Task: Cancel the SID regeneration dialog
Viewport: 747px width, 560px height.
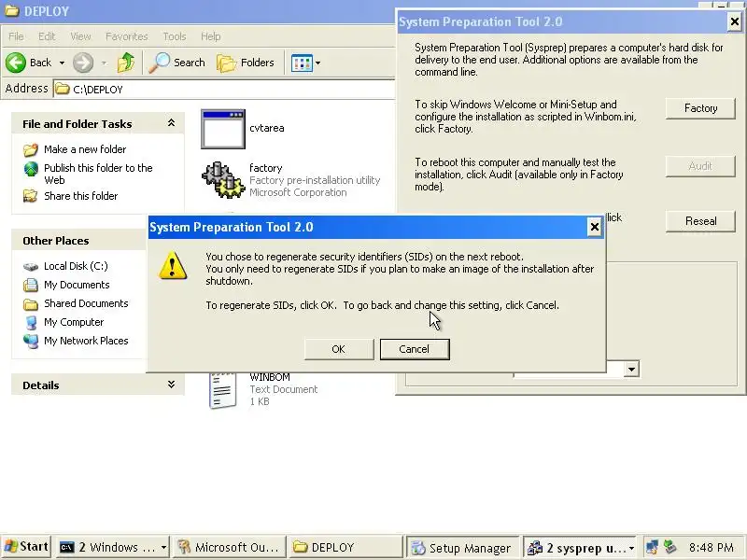Action: click(x=415, y=349)
